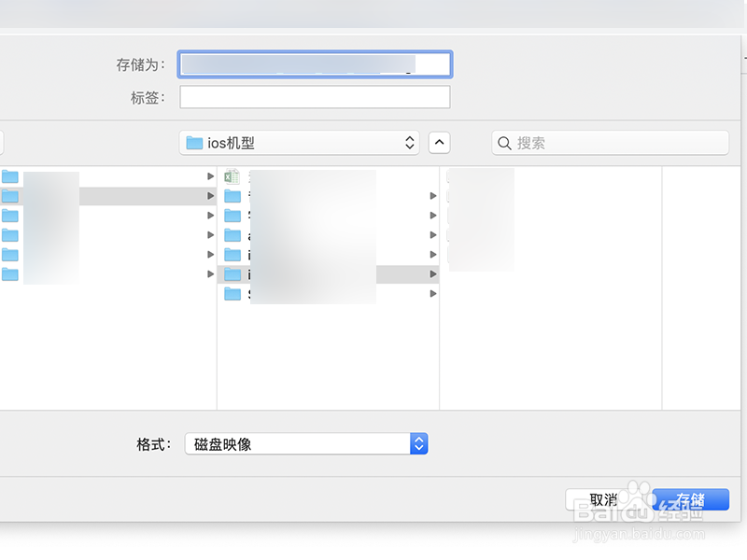The width and height of the screenshot is (747, 560).
Task: Click the magnifying glass icon in the search field
Action: click(x=504, y=142)
